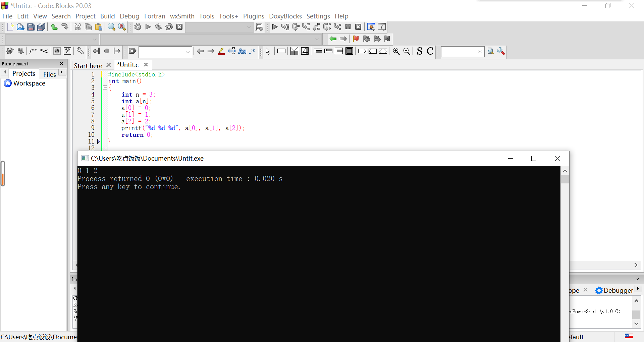Viewport: 644px width, 342px height.
Task: Toggle regular expression search option
Action: 252,51
